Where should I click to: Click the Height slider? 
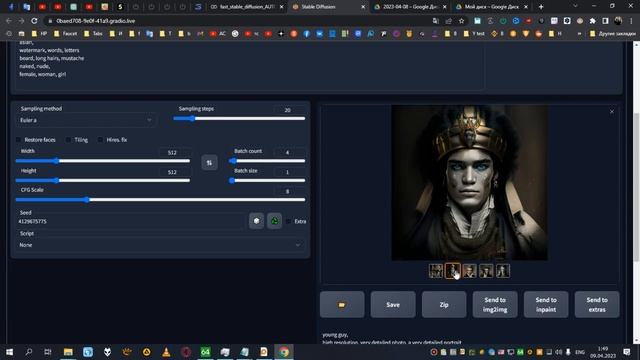click(103, 180)
